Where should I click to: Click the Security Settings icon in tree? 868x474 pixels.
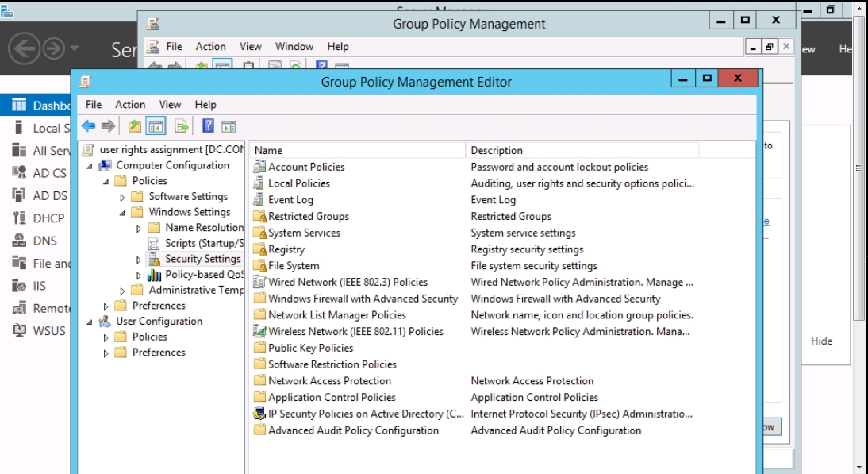coord(155,259)
